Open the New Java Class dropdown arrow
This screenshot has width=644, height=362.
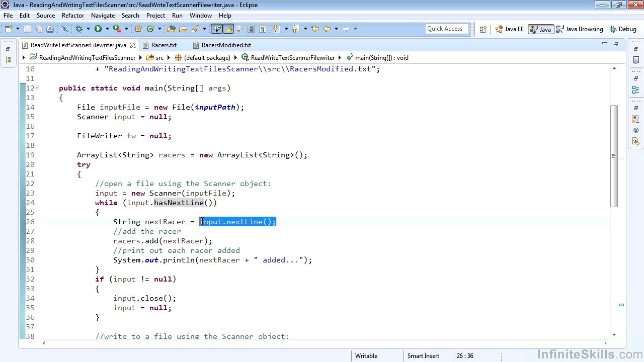159,29
